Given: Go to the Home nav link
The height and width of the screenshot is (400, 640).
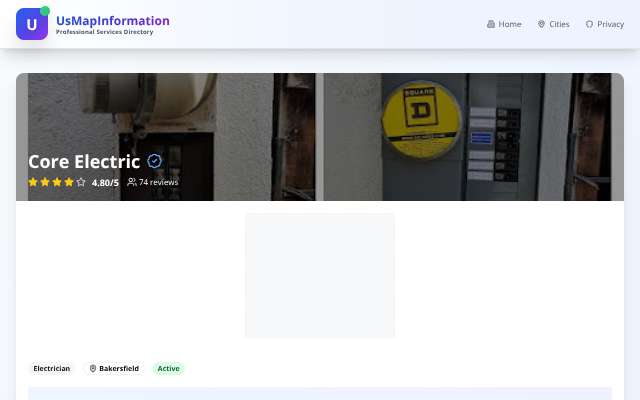Looking at the screenshot, I should [x=504, y=24].
